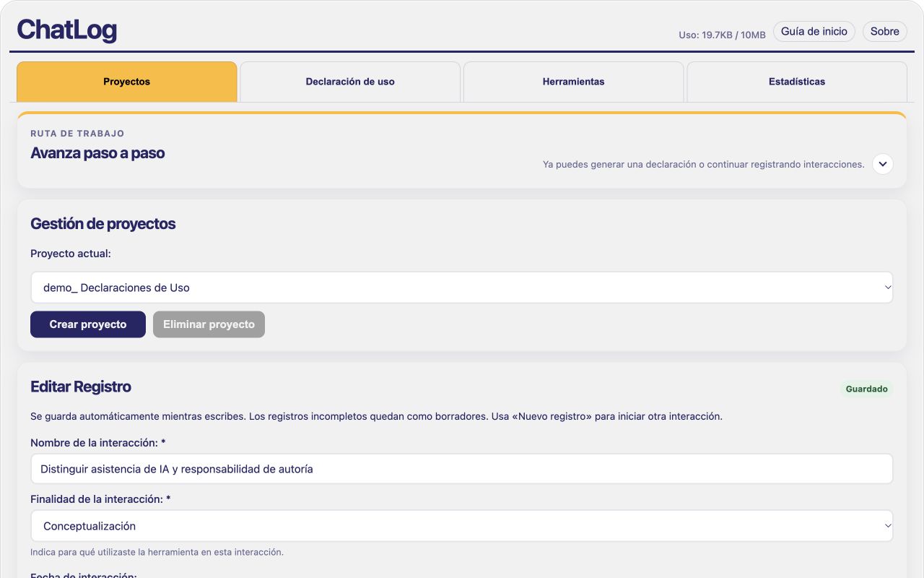Image resolution: width=924 pixels, height=578 pixels.
Task: Open the Proyecto actual dropdown
Action: pyautogui.click(x=462, y=288)
